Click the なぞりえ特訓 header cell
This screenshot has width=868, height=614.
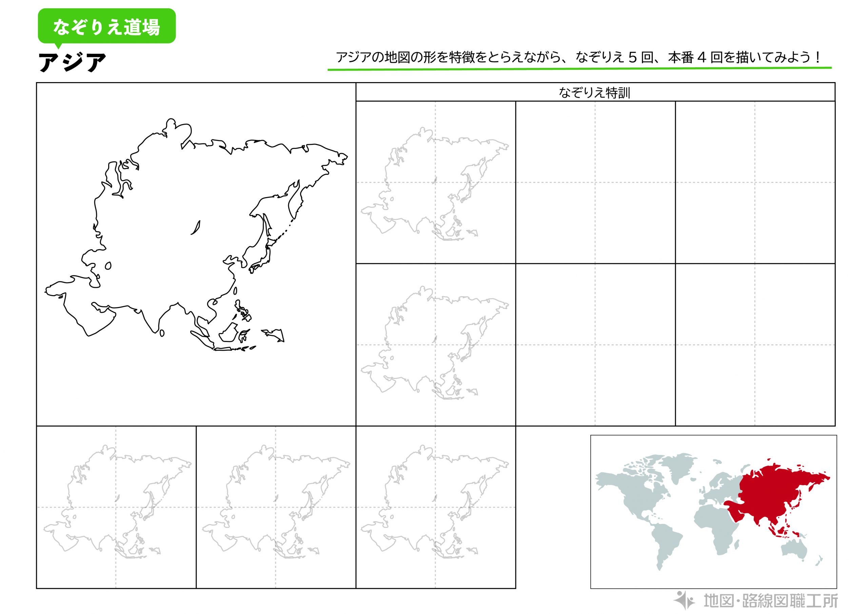click(x=595, y=92)
